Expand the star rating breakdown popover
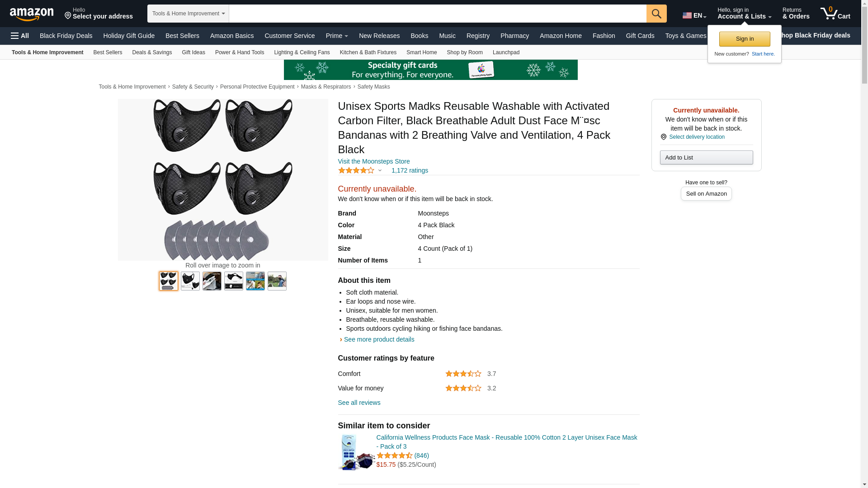The height and width of the screenshot is (488, 868). pos(360,170)
